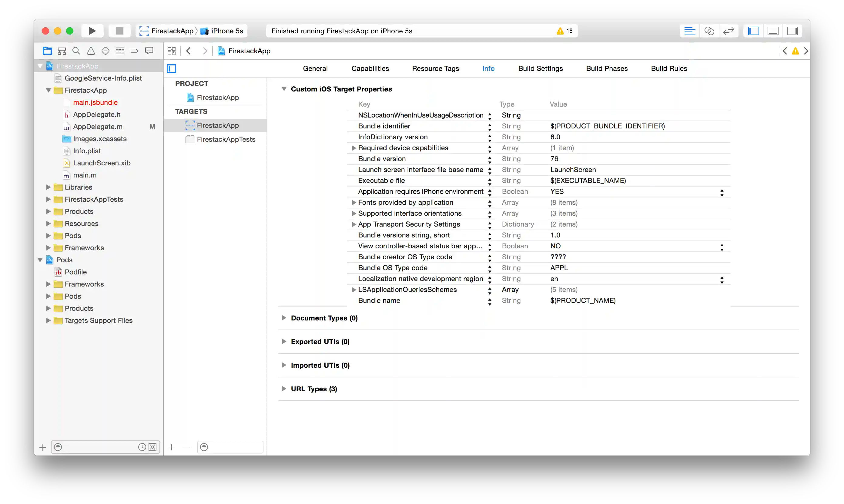Open the Capabilities tab
844x504 pixels.
pos(370,68)
